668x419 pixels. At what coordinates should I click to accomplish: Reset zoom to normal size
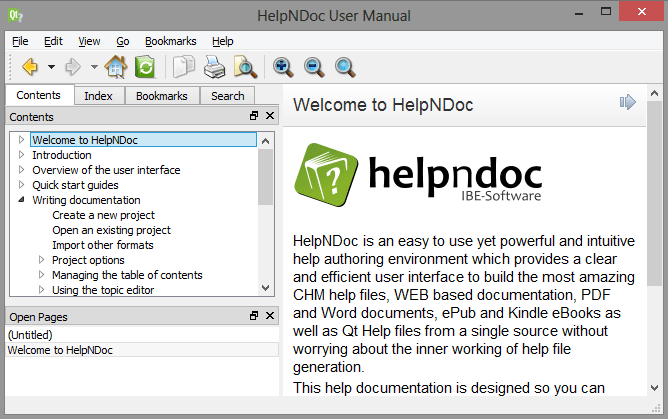pos(345,67)
